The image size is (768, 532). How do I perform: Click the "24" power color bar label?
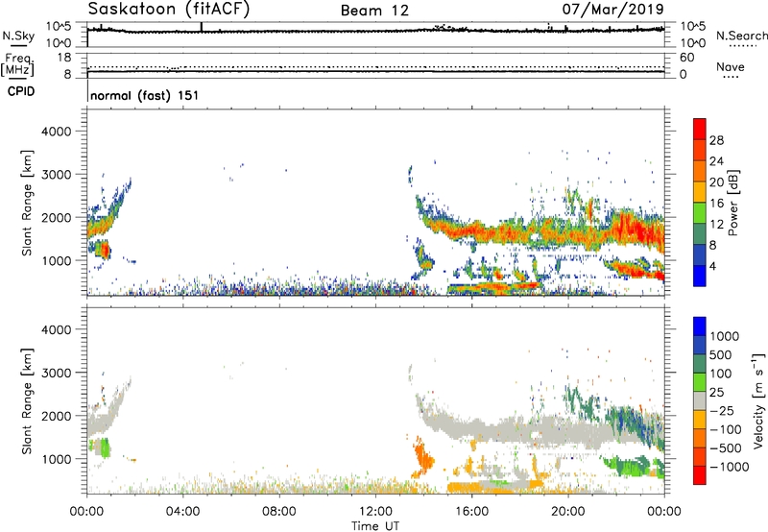(716, 161)
